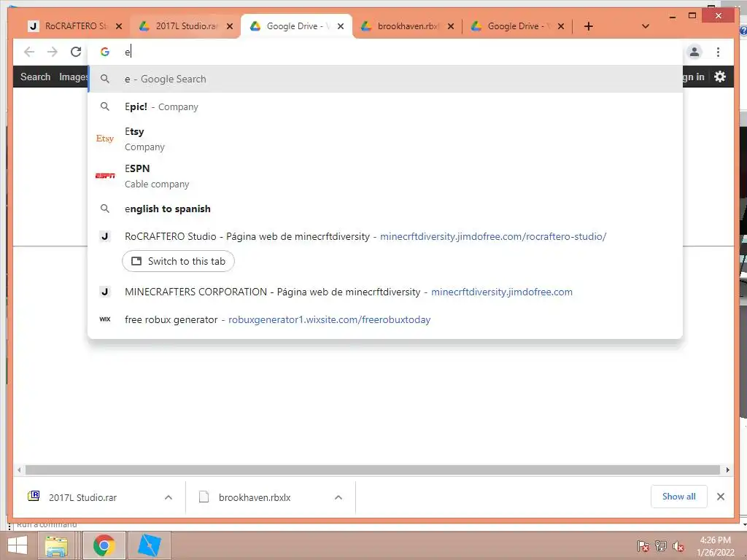Select the 'e - Google Search' suggestion
The height and width of the screenshot is (560, 747).
tap(385, 79)
